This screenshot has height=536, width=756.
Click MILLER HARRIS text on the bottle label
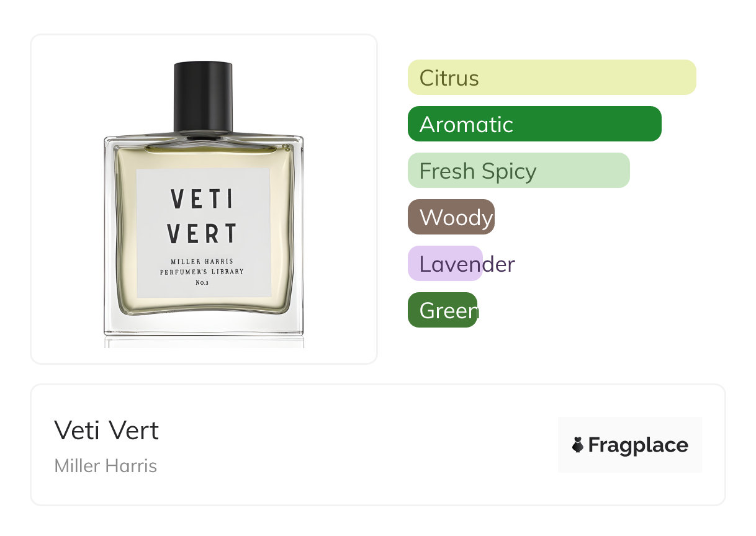(202, 262)
